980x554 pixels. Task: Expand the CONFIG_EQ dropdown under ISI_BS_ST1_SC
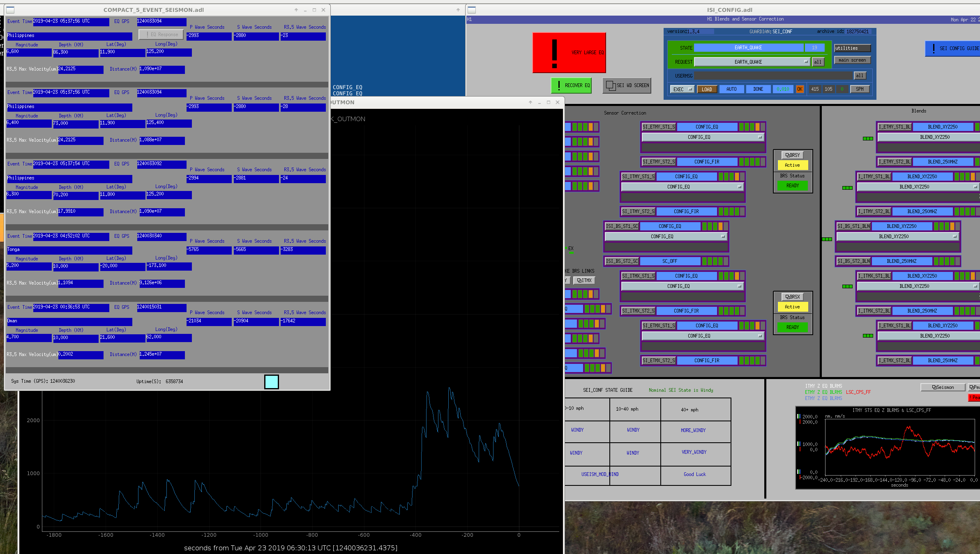tap(666, 237)
